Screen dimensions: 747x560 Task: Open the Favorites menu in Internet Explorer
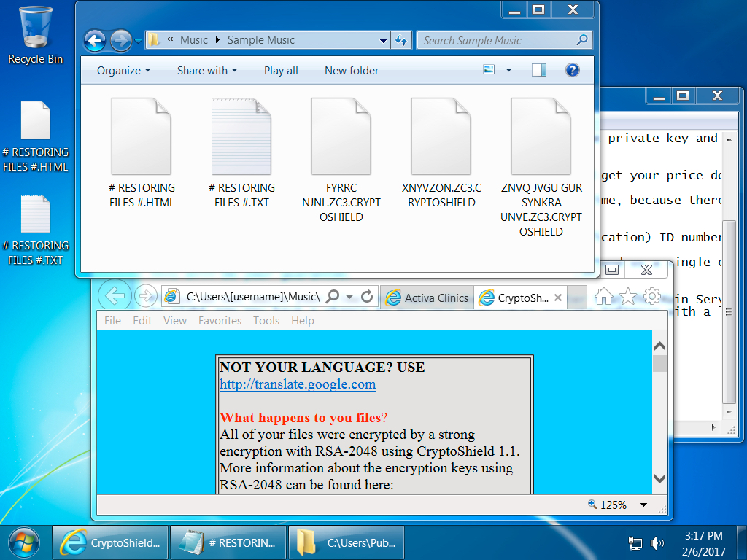pyautogui.click(x=220, y=321)
